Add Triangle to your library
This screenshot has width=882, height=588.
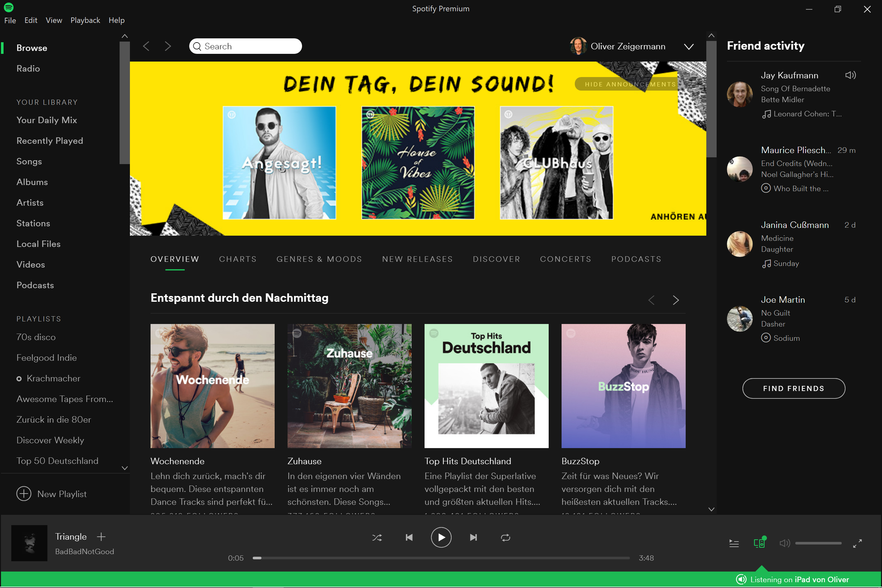click(101, 537)
